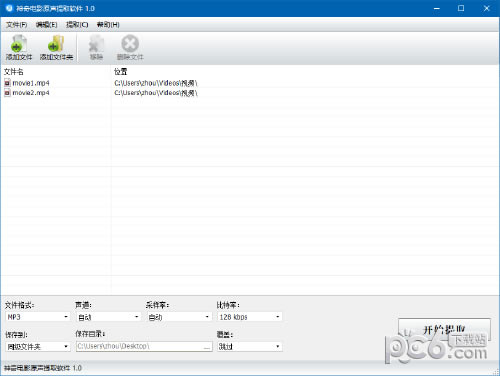Viewport: 500px width, 376px height.
Task: Expand the 声道 channel dropdown
Action: [x=108, y=317]
